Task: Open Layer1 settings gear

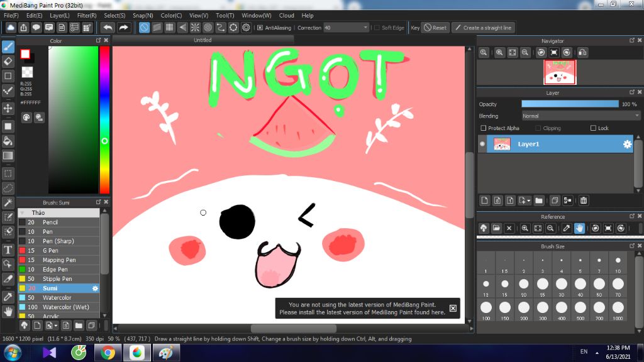Action: click(627, 144)
